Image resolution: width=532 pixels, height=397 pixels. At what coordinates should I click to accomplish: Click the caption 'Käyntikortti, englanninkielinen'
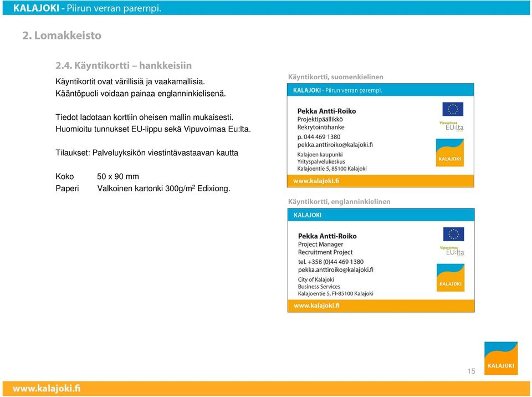pos(339,202)
